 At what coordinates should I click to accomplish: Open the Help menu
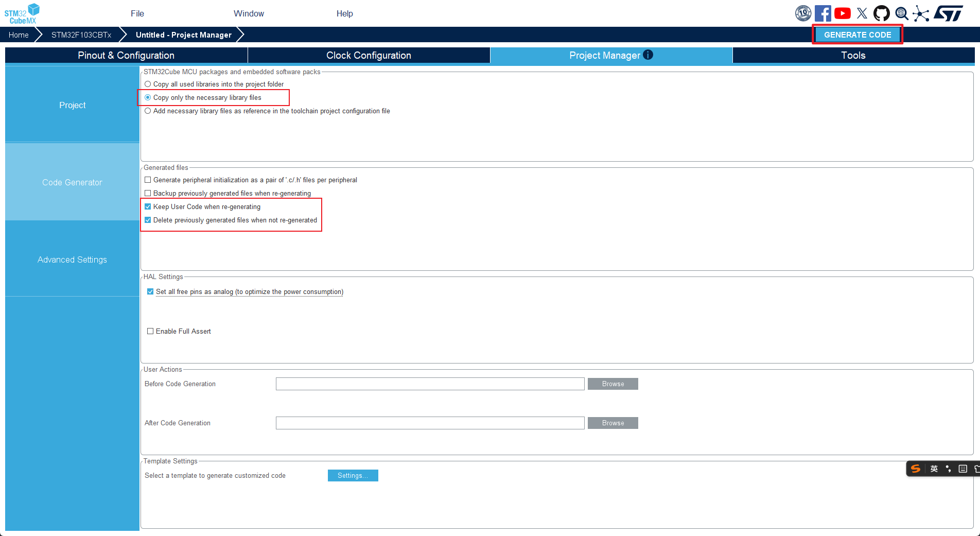click(344, 13)
